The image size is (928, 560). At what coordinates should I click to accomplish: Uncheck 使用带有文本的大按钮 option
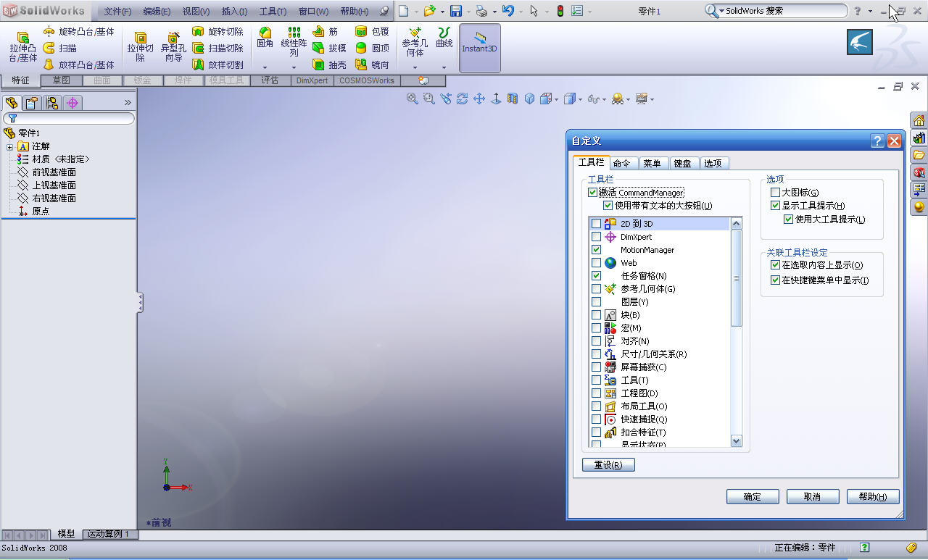608,206
